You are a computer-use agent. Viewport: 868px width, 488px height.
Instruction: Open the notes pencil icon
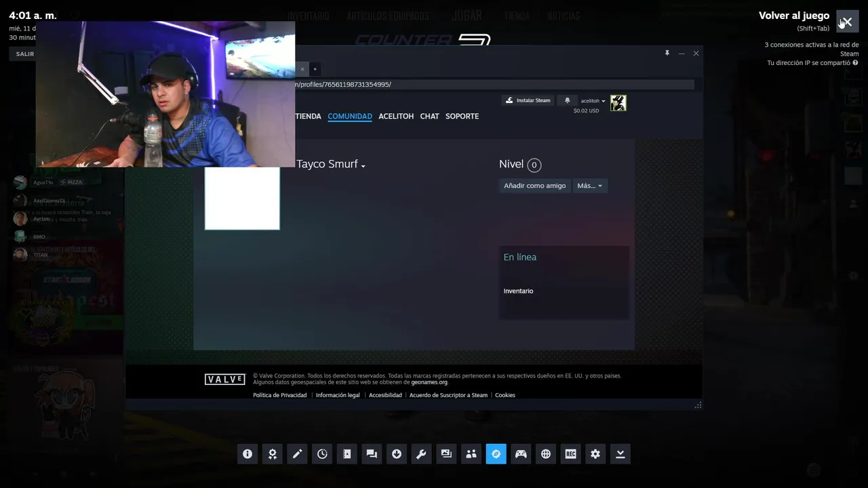(x=297, y=454)
